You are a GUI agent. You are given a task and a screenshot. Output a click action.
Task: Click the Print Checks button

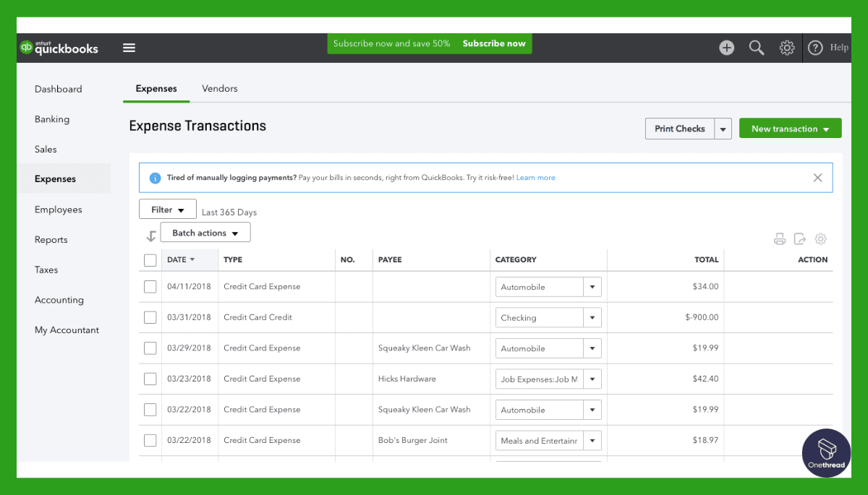pyautogui.click(x=680, y=129)
